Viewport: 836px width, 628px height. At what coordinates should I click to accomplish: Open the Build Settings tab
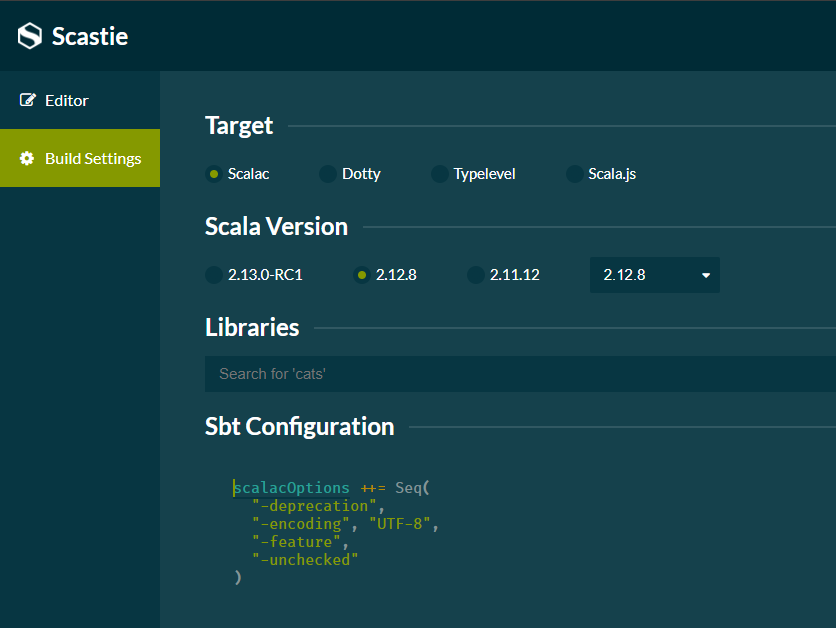click(x=80, y=157)
